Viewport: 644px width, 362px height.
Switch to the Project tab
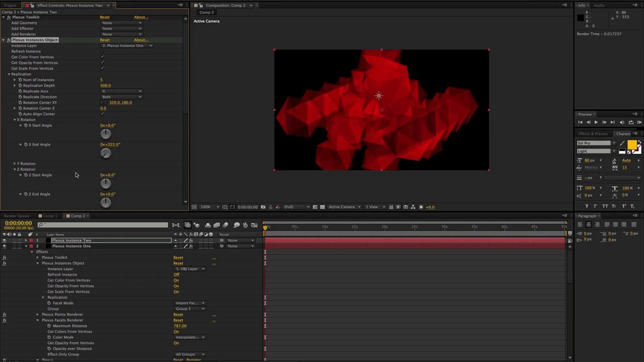pyautogui.click(x=10, y=5)
